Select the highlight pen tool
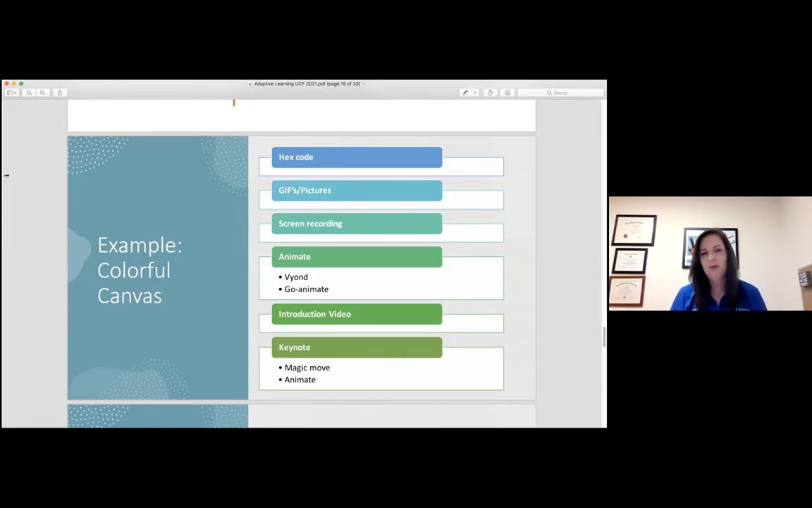812x508 pixels. (465, 92)
